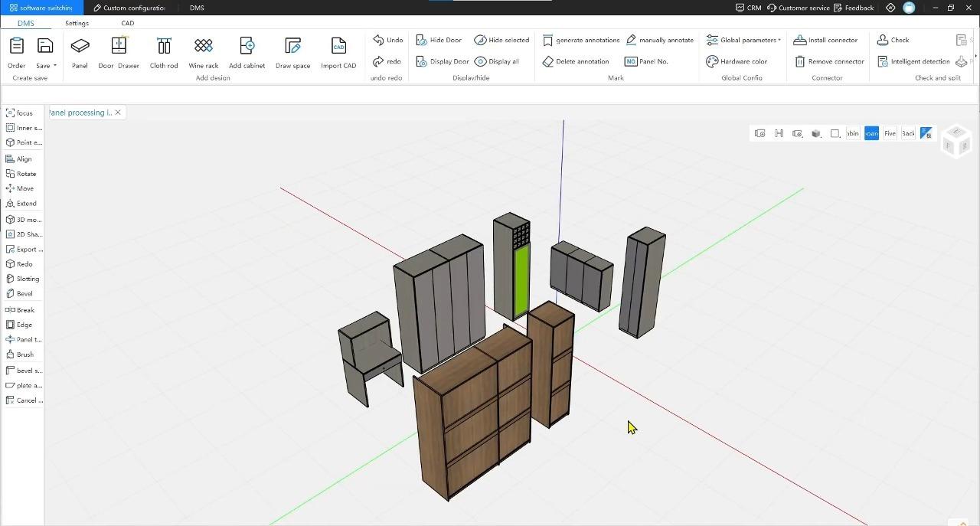Switch to the DMS title bar tab

pyautogui.click(x=197, y=8)
